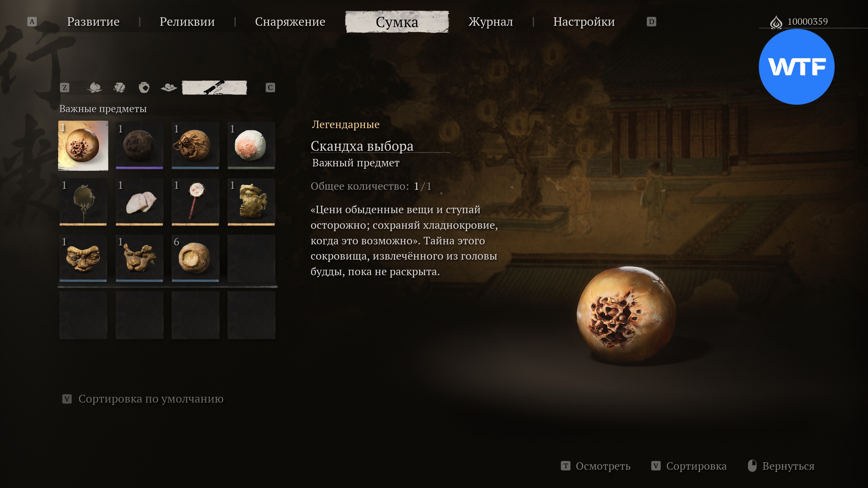This screenshot has width=868, height=488.
Task: Select the rattle drum item
Action: point(195,202)
